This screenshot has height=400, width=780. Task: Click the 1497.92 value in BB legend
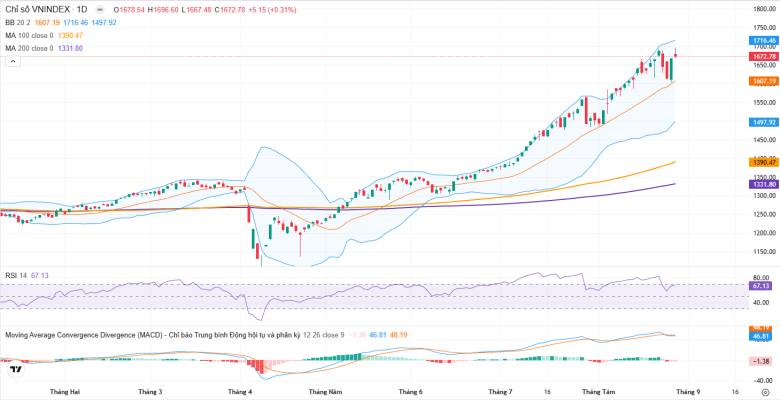[x=102, y=23]
